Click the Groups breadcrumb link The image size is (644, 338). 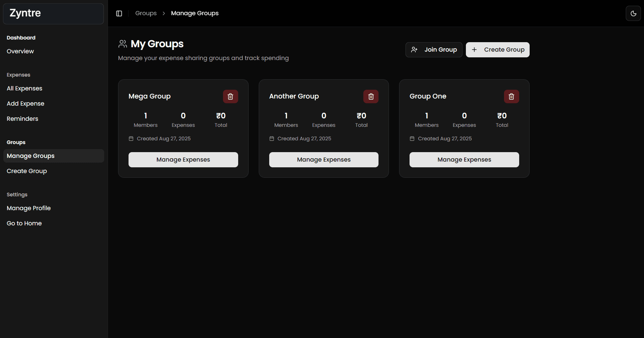tap(146, 13)
